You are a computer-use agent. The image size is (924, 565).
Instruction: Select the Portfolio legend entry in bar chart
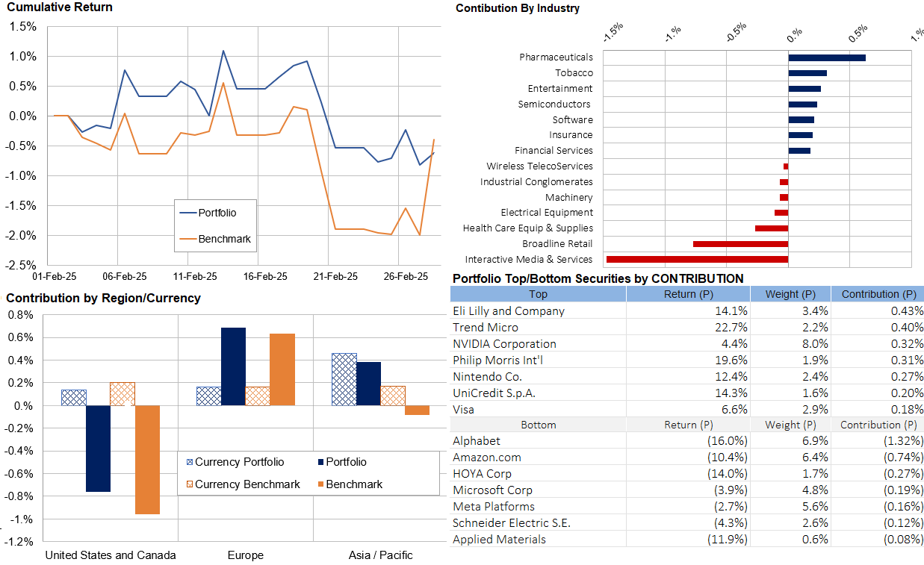click(x=341, y=462)
